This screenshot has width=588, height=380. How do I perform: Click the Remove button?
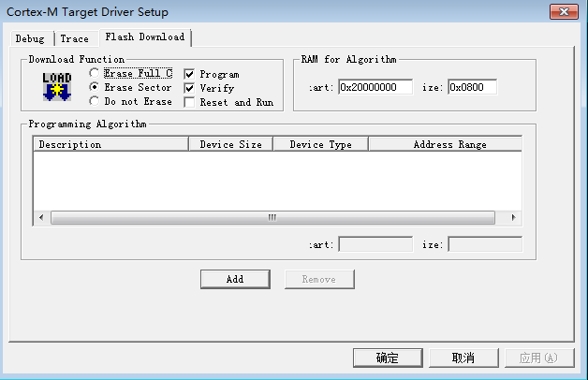[319, 279]
